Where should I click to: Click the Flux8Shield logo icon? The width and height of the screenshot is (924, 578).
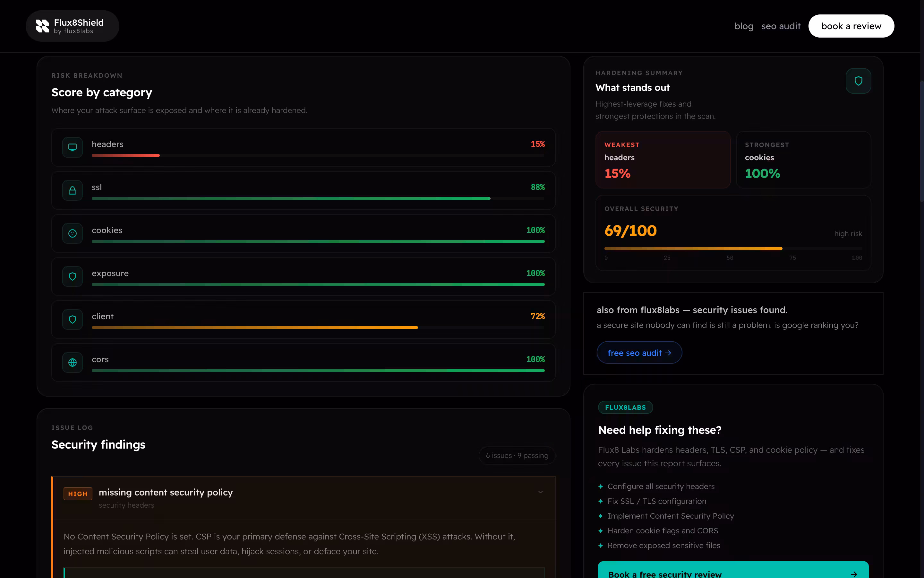pos(42,26)
